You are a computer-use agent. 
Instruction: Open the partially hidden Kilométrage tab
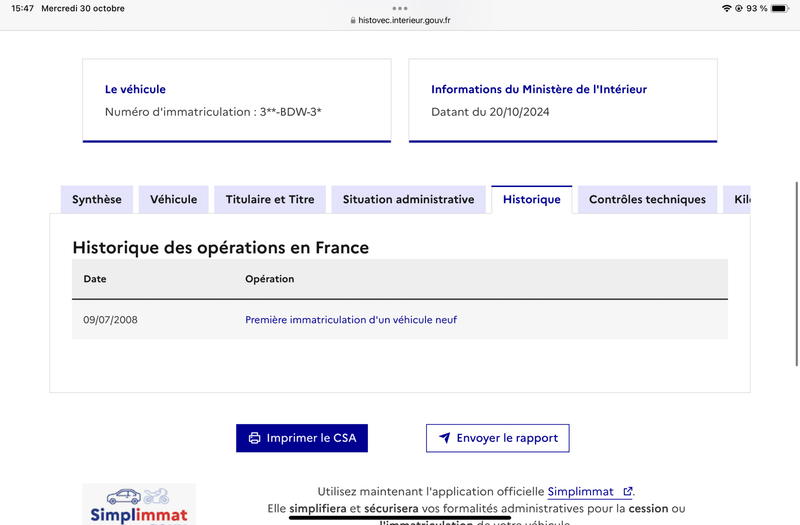pos(737,199)
